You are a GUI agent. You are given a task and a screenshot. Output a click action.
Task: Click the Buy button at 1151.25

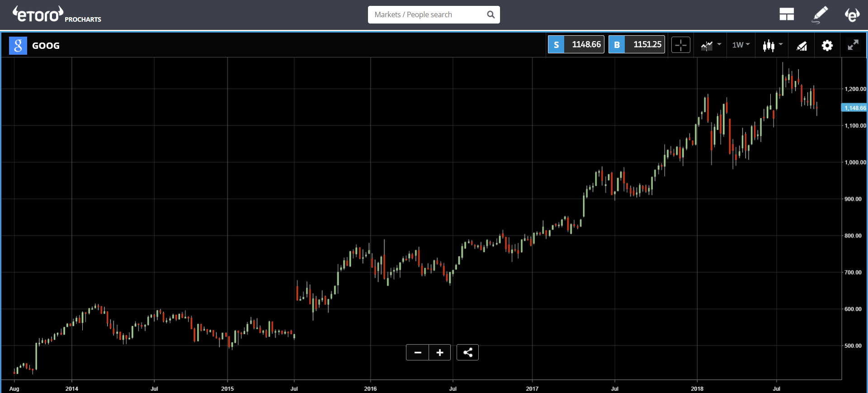(637, 44)
